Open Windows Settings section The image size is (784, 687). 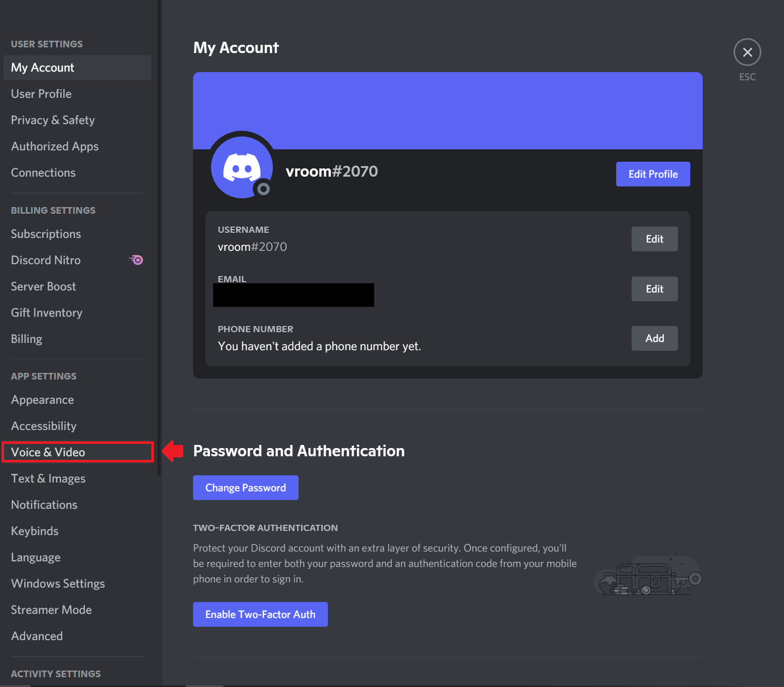coord(77,583)
